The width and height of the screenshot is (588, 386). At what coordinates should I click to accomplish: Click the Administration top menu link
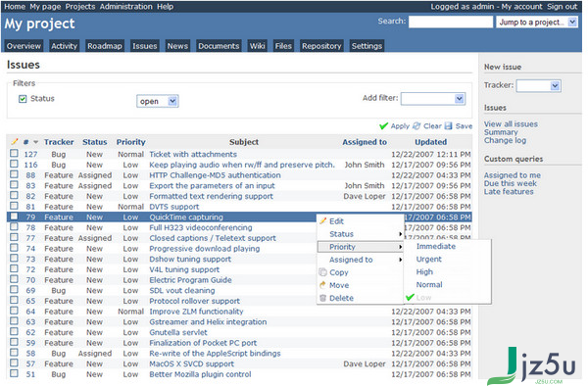(126, 7)
